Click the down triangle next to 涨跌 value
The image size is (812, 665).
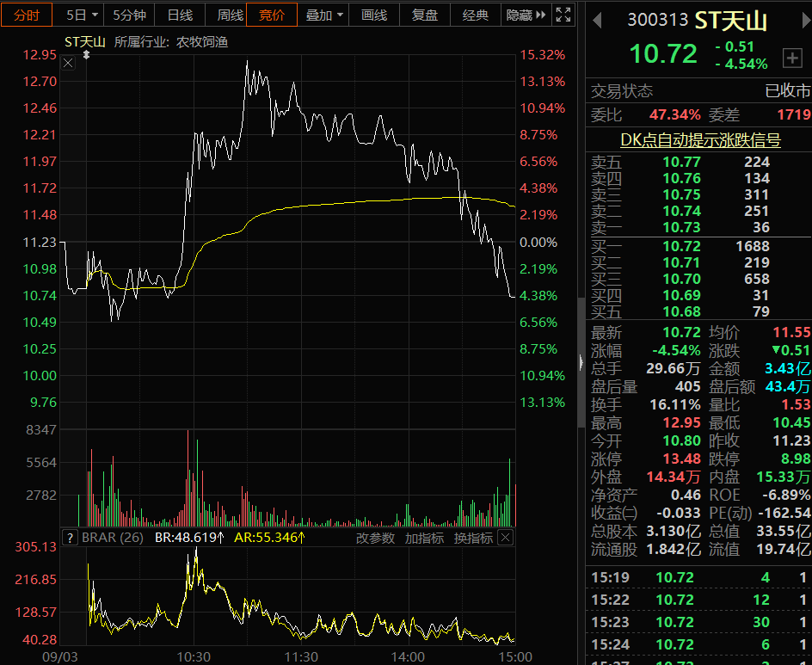776,351
